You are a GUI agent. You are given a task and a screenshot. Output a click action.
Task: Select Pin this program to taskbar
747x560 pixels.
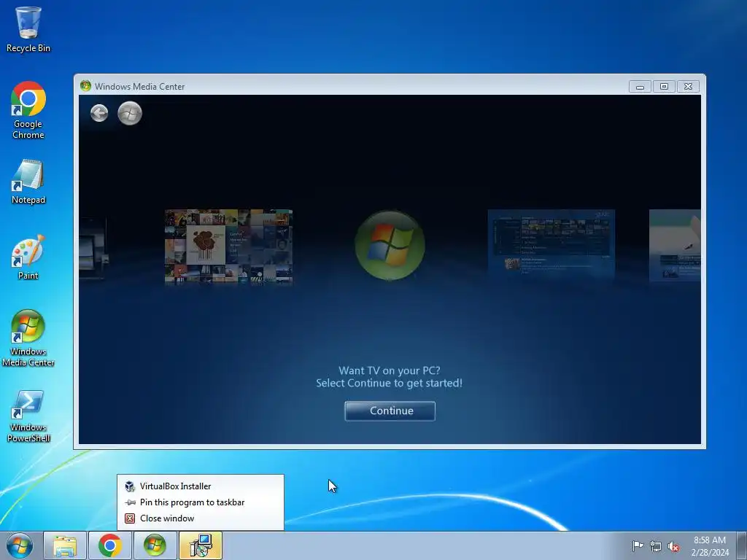tap(201, 502)
